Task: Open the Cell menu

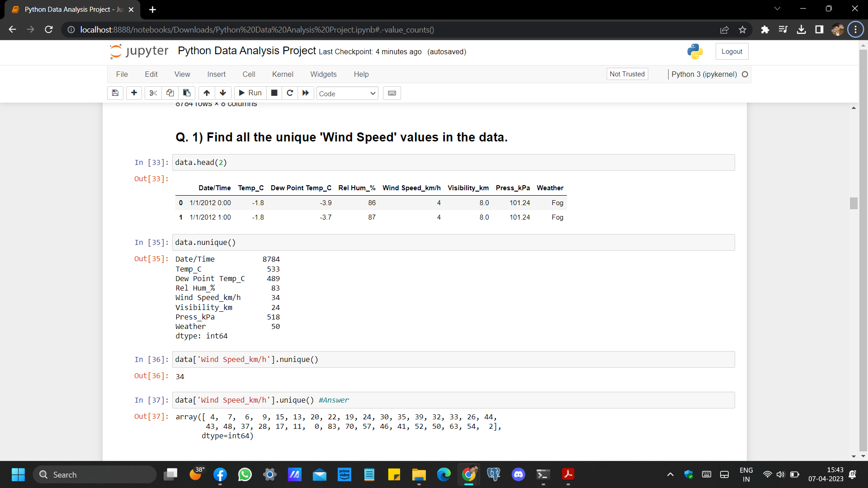Action: click(x=249, y=74)
